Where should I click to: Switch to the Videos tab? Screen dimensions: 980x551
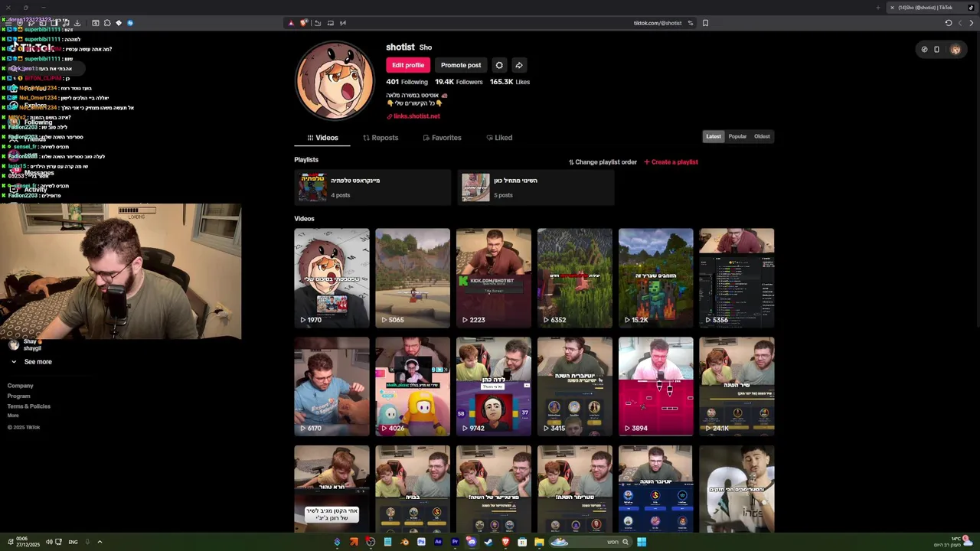coord(322,138)
